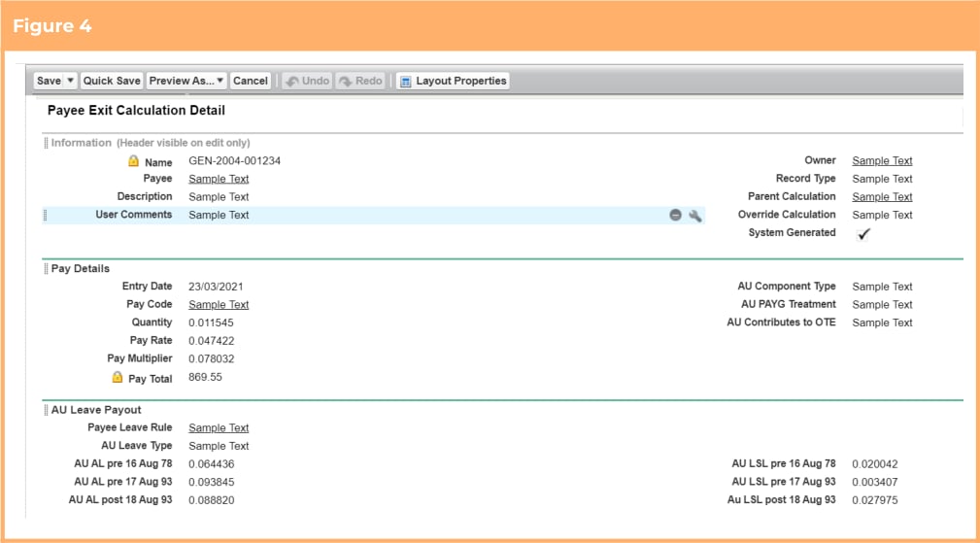Click AU AL pre 16 Aug 78 value 0.064436
This screenshot has width=980, height=543.
212,464
